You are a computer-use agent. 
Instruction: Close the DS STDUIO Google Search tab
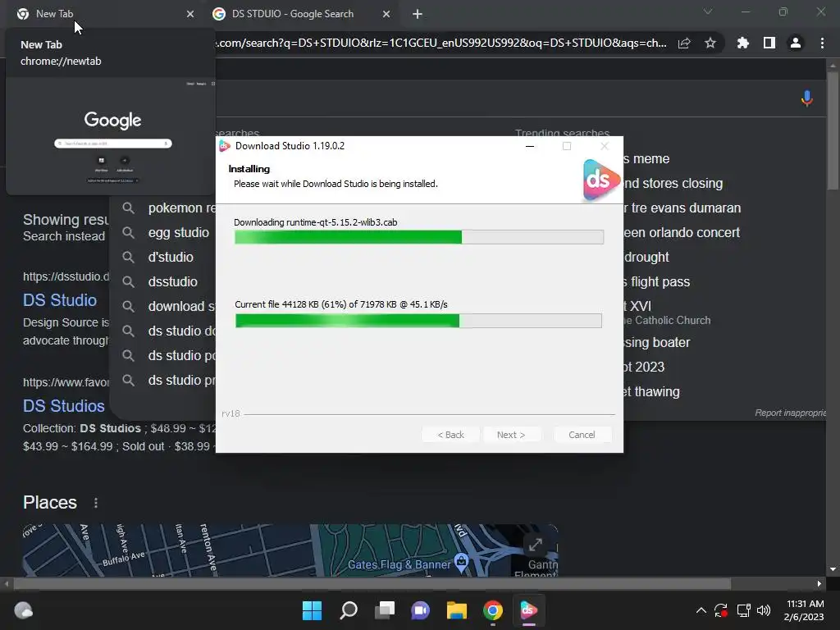click(386, 14)
